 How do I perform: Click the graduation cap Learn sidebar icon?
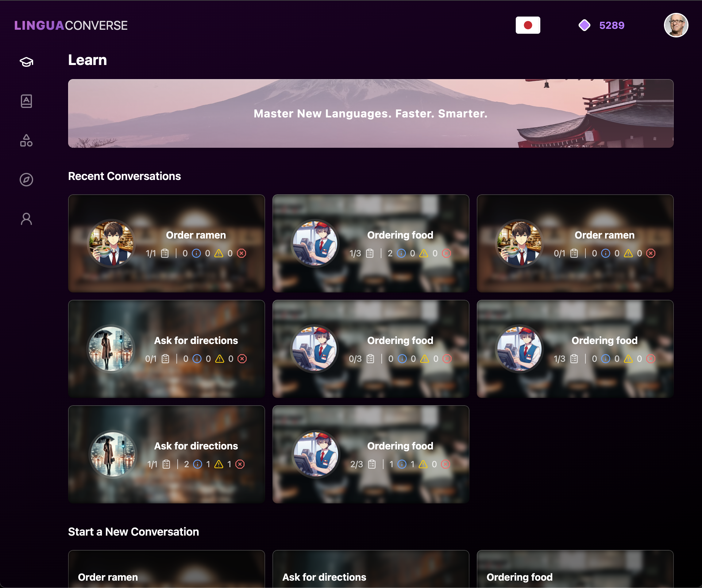click(26, 62)
